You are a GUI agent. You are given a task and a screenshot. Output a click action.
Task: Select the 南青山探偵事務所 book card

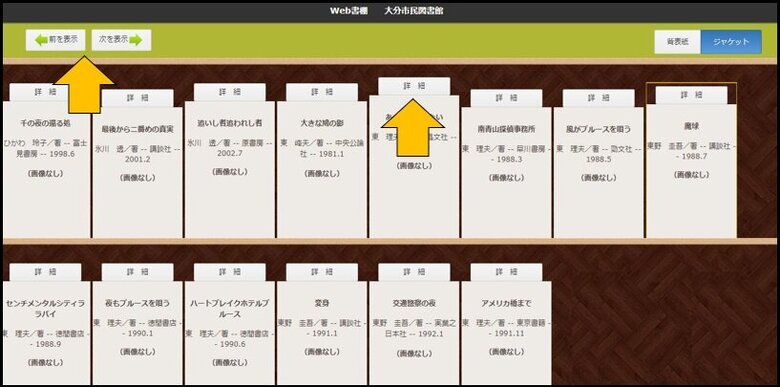tap(506, 173)
